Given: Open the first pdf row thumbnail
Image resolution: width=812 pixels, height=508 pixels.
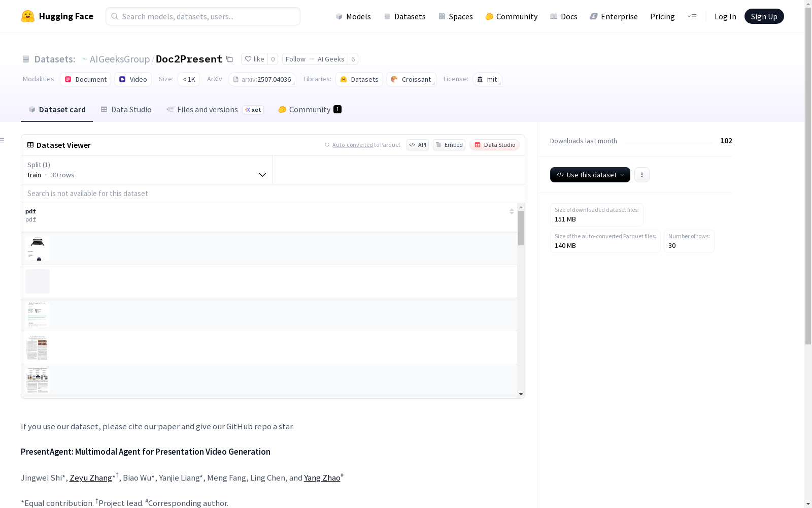Looking at the screenshot, I should (38, 248).
